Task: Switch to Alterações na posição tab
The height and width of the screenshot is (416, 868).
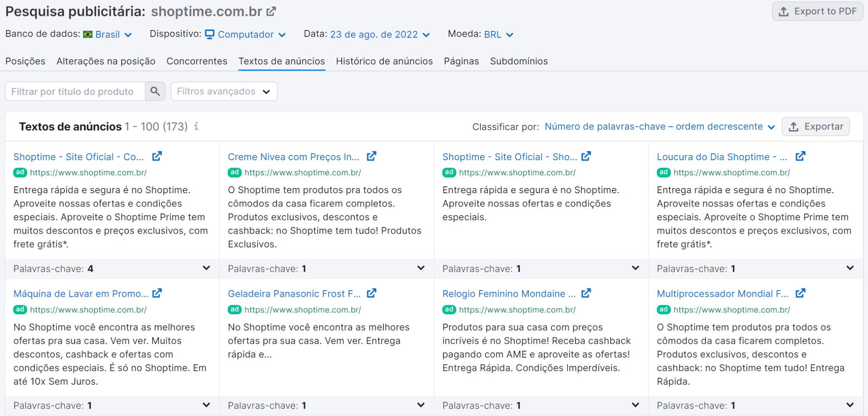Action: (x=106, y=61)
